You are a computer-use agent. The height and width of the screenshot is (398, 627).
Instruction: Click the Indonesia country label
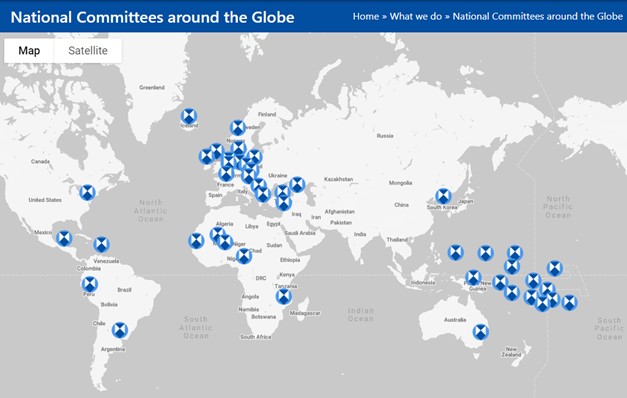[x=423, y=282]
